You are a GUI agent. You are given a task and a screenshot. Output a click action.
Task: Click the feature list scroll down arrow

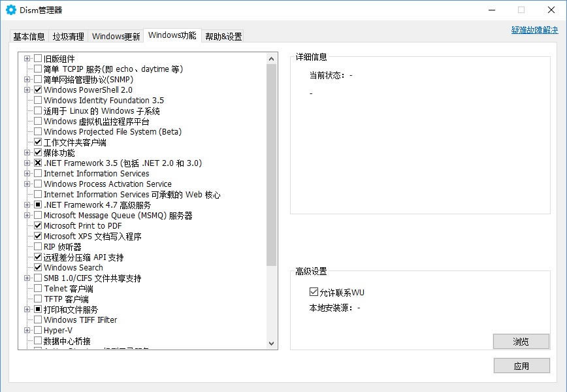tap(272, 343)
